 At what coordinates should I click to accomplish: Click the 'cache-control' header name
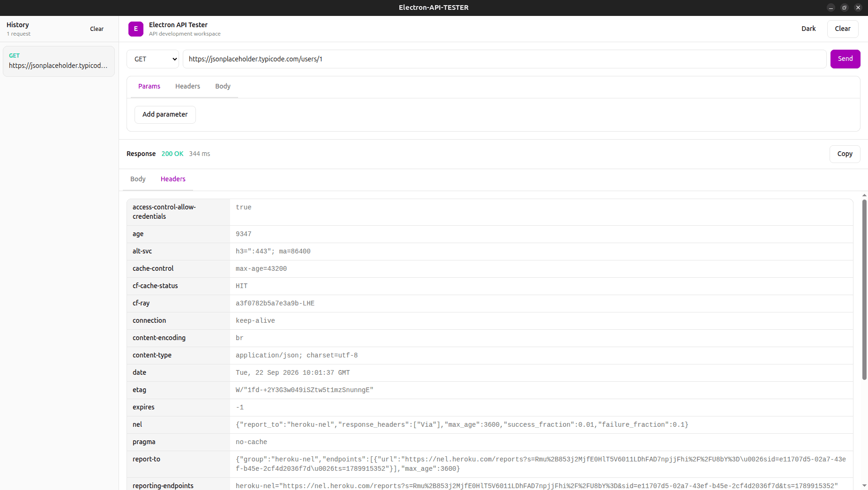153,268
